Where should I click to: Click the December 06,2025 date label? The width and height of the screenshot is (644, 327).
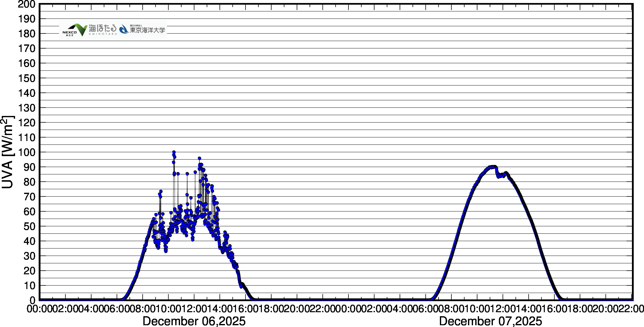click(194, 321)
